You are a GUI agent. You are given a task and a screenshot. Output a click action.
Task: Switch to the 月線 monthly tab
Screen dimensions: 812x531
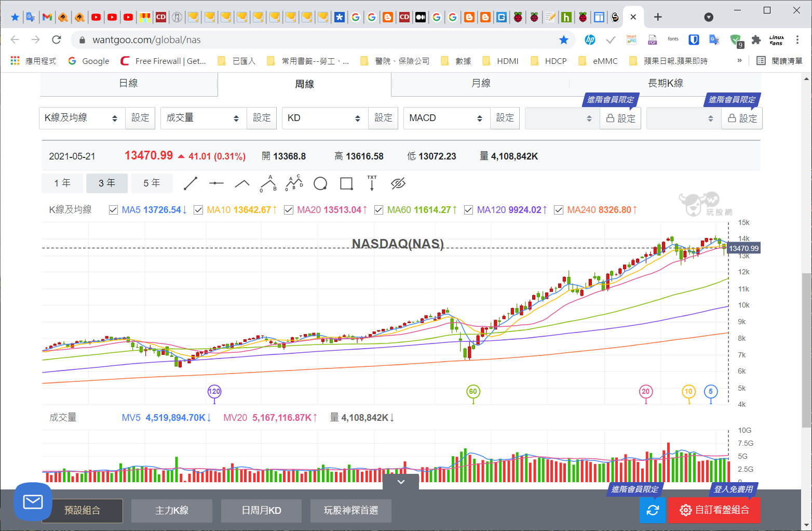point(481,84)
